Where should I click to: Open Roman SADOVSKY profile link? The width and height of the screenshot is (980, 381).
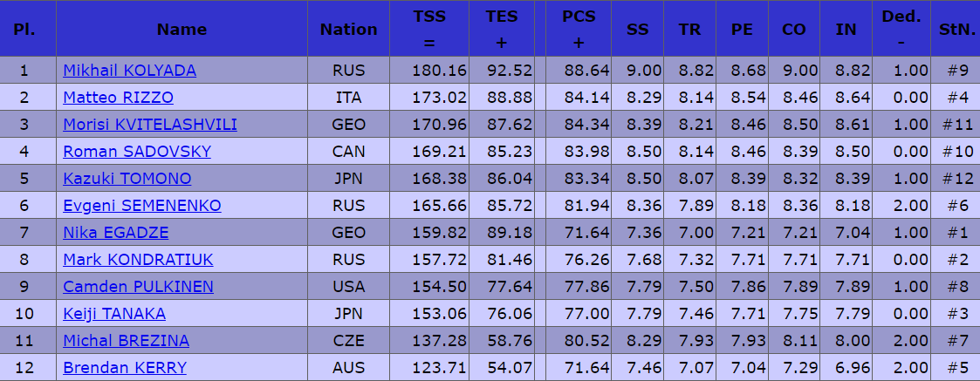(137, 152)
